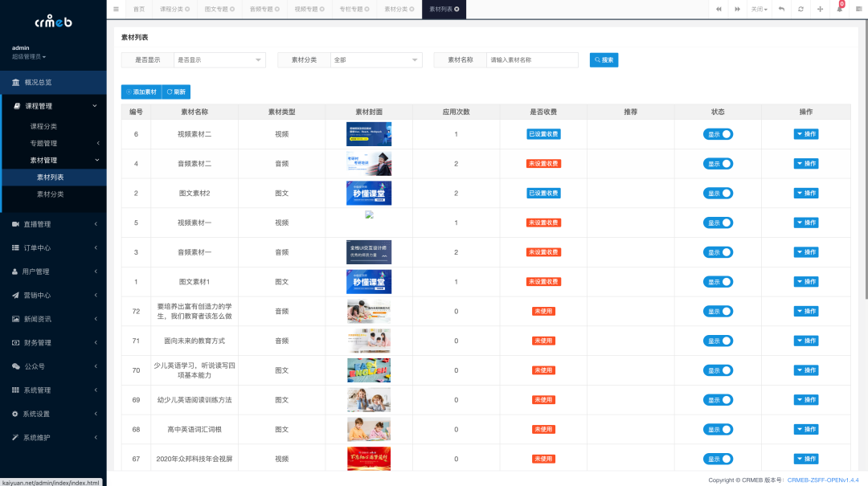Toggle the 显示 switch for 视频素材二
Screen dimensions: 868x486
click(x=718, y=133)
